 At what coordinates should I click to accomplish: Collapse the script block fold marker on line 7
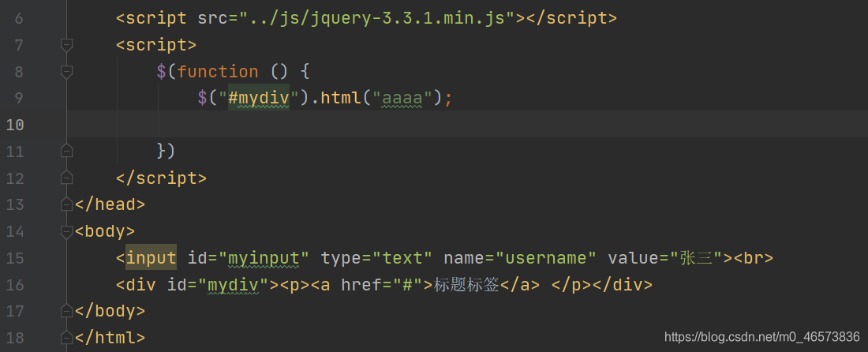pos(66,46)
